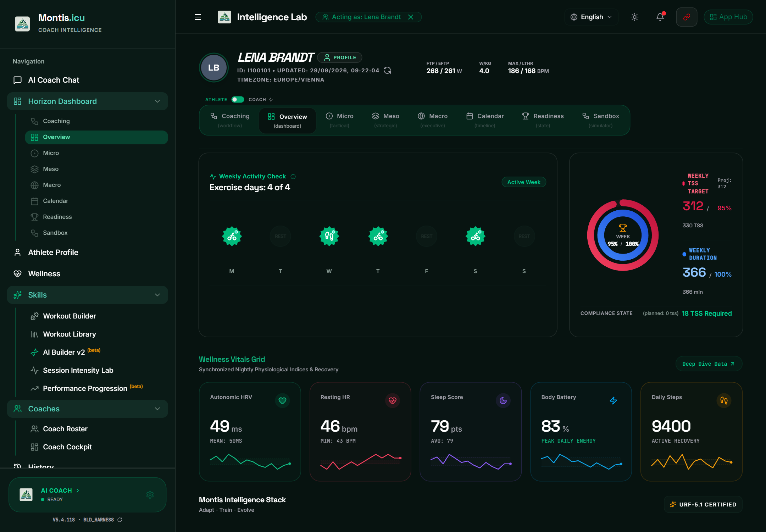Click the Sleep Score moon icon
The image size is (766, 532).
coord(503,401)
